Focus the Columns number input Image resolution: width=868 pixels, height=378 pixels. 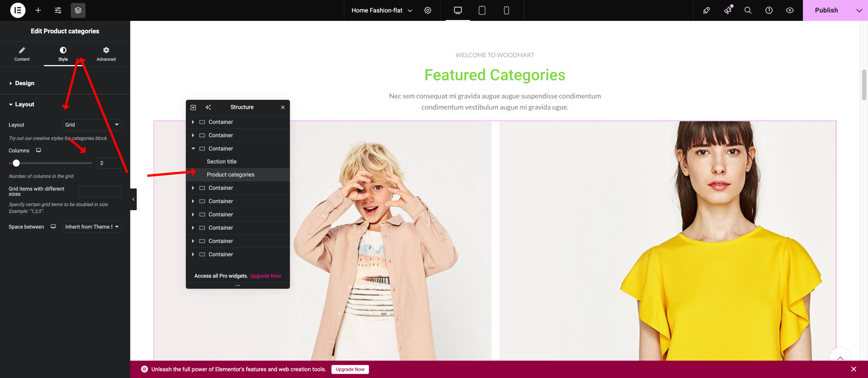109,163
